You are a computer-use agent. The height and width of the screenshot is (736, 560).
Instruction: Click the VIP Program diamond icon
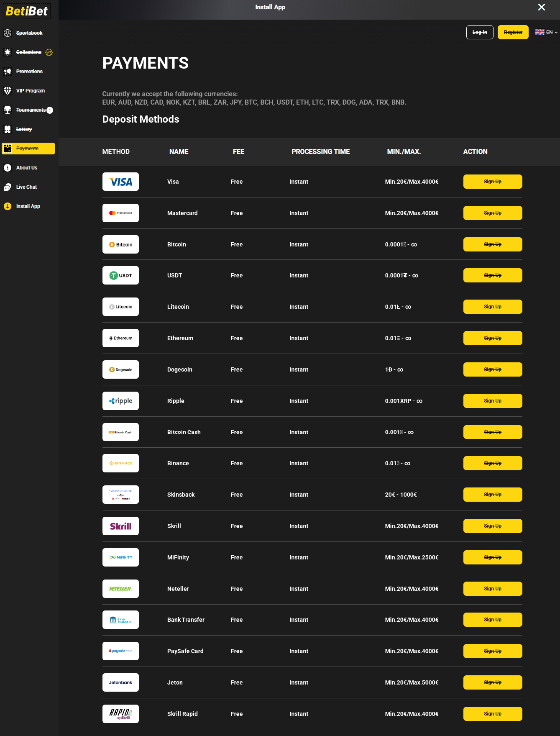(x=8, y=91)
